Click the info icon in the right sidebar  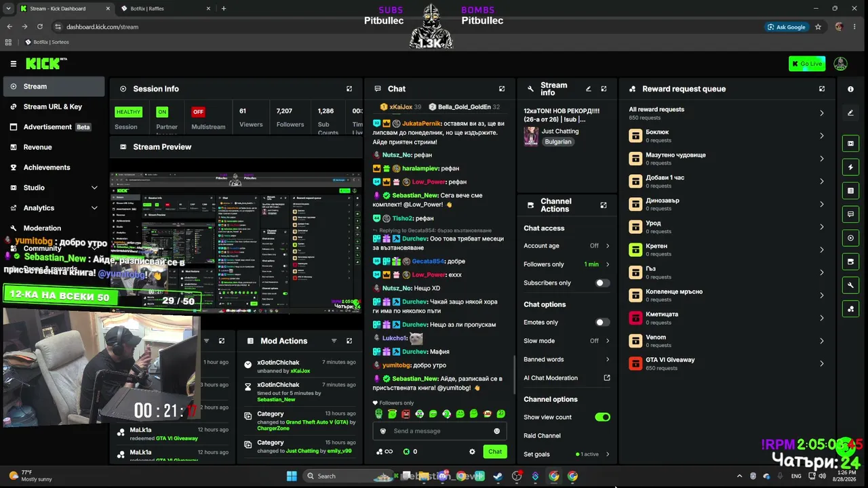pos(850,89)
